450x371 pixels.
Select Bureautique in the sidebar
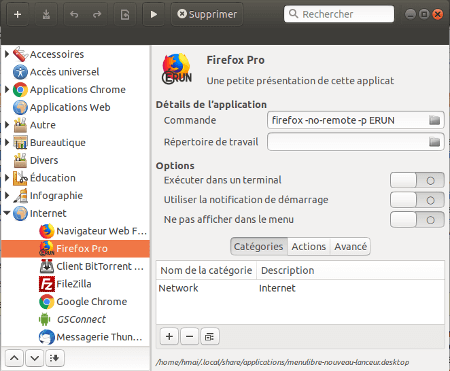coord(75,142)
